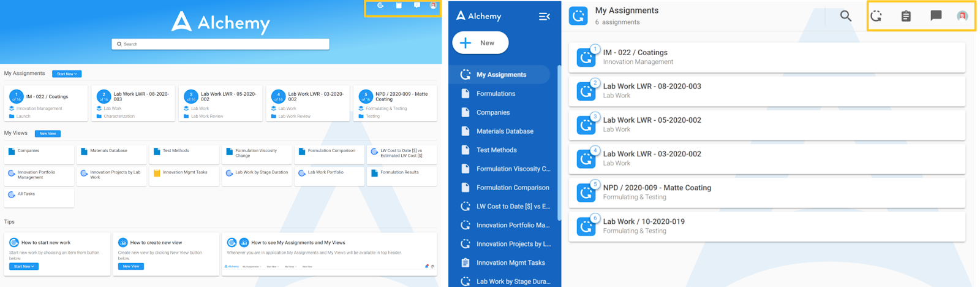Open Formulation Comparison view card
This screenshot has height=287, width=980.
(329, 155)
